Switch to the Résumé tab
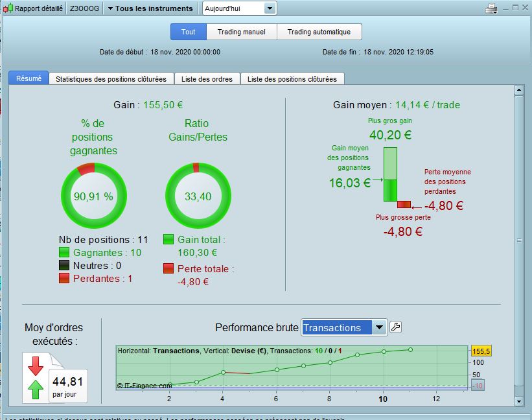This screenshot has width=532, height=420. (x=29, y=78)
